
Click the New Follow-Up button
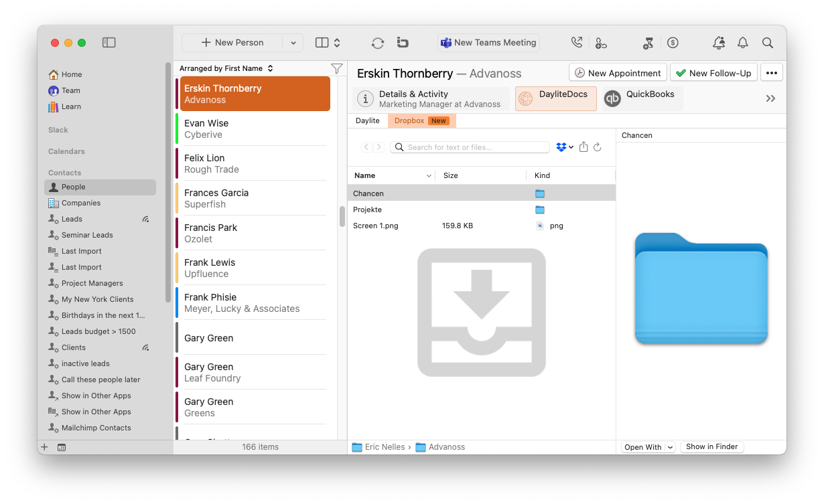713,73
